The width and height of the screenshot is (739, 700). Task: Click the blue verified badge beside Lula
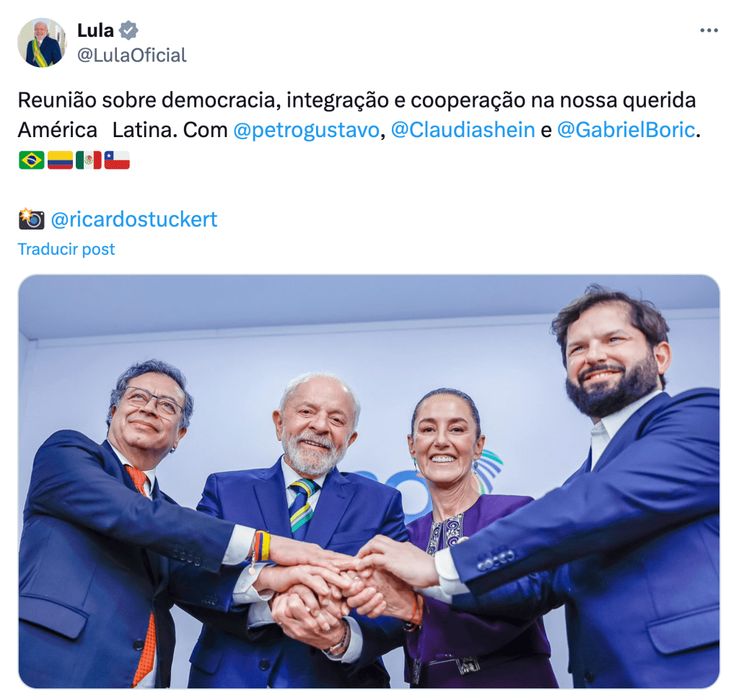coord(128,30)
